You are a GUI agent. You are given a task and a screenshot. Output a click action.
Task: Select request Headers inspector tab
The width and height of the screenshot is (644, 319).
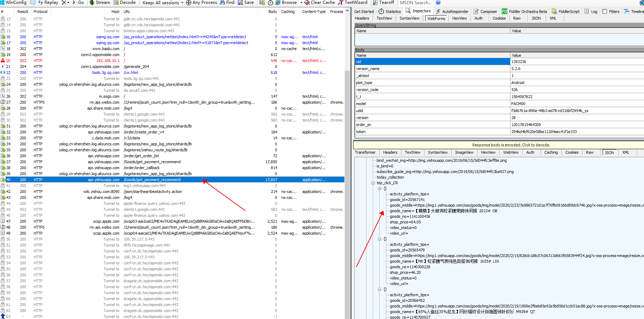[362, 19]
